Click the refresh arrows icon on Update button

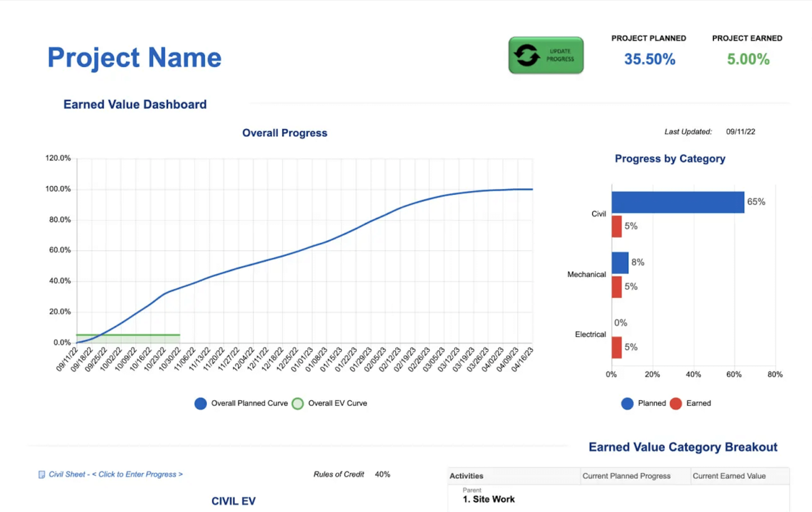[527, 56]
